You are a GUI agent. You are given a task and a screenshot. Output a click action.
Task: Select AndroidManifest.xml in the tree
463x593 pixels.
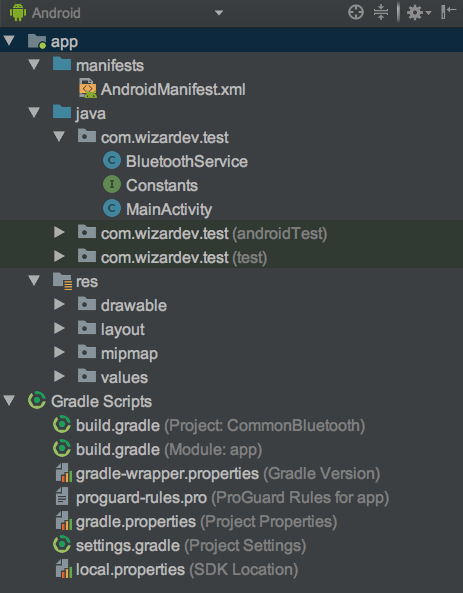(173, 89)
